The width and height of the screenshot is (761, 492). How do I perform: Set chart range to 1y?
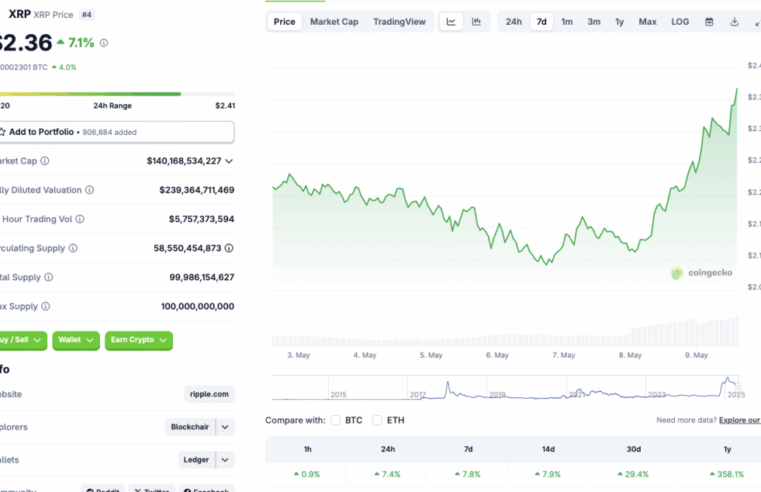(620, 22)
